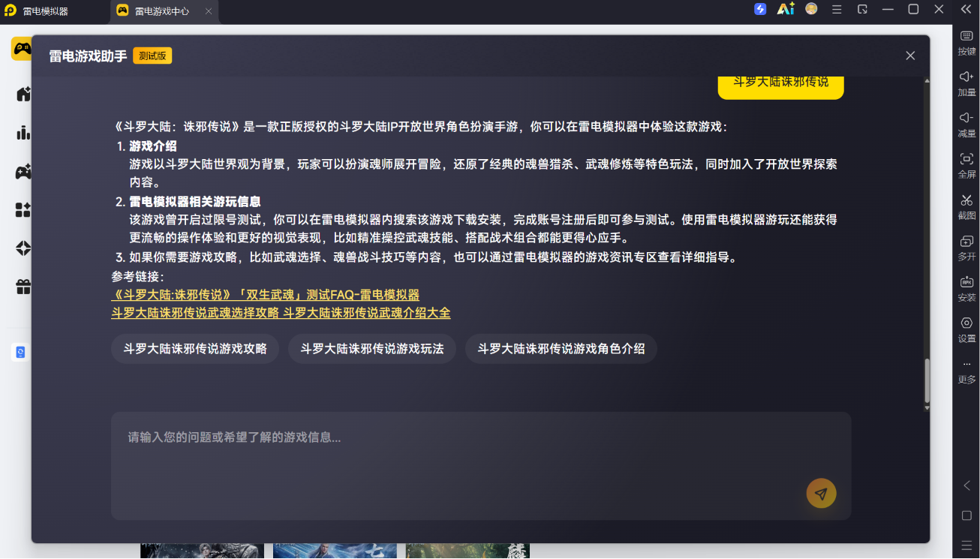This screenshot has width=980, height=559.
Task: Send the message with the paper plane button
Action: [821, 493]
